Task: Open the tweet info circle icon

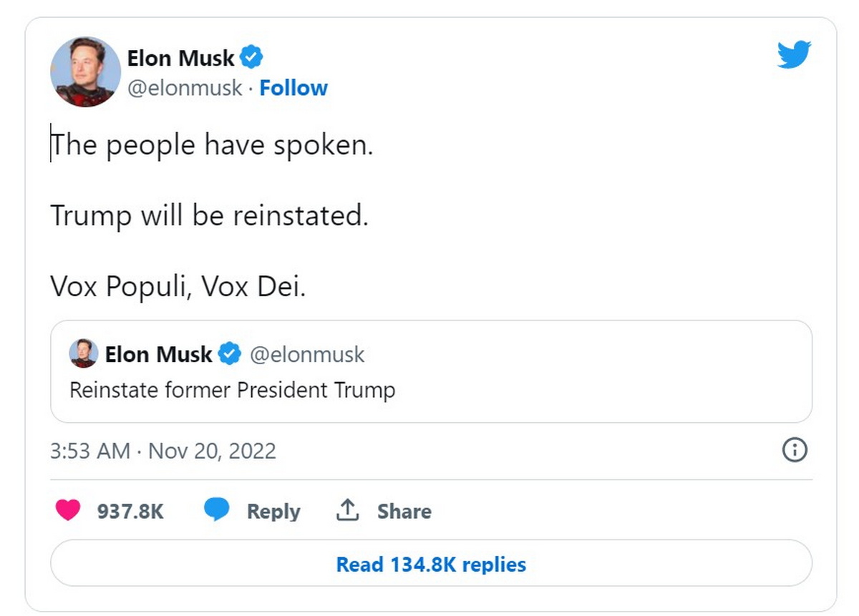Action: click(795, 450)
